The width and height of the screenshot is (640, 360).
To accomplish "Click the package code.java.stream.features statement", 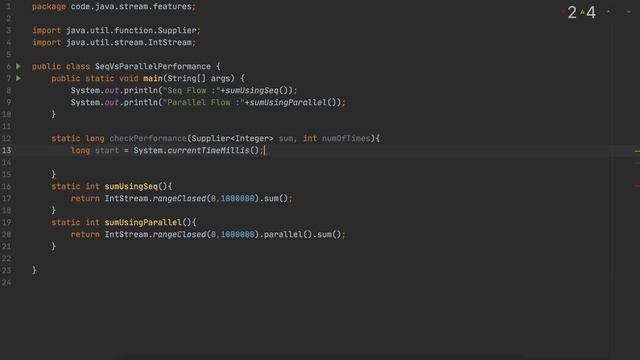I will 114,7.
